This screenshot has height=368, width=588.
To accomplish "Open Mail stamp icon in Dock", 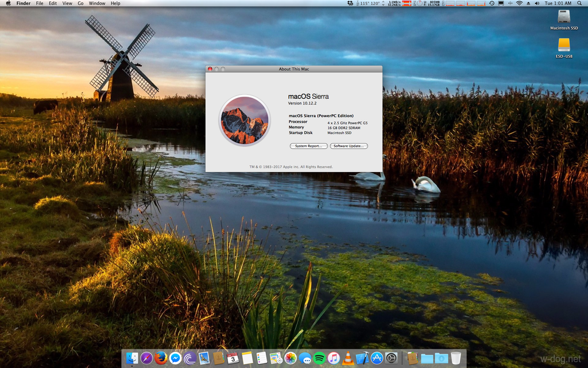I will point(204,358).
